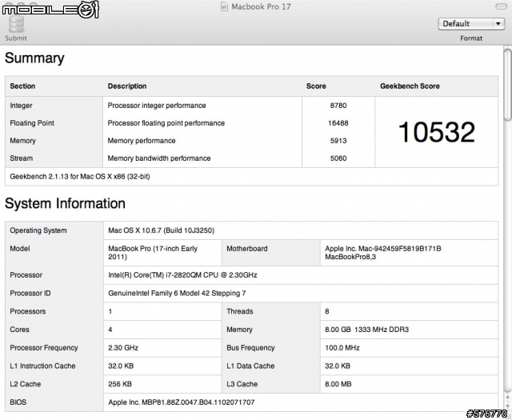The height and width of the screenshot is (420, 512).
Task: Click the Floating Point section label
Action: (32, 123)
